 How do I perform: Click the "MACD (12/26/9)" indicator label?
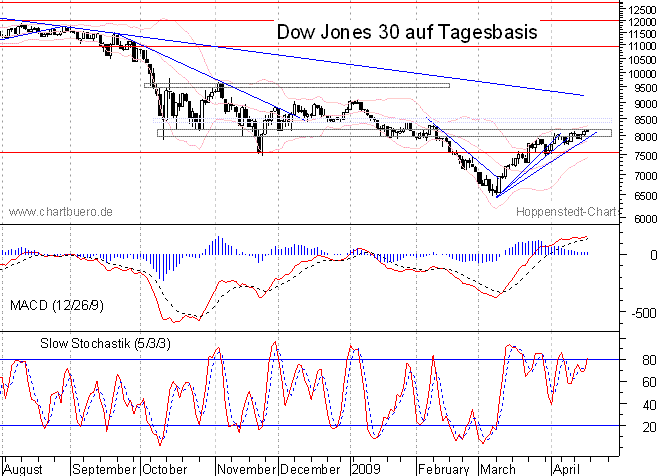pyautogui.click(x=56, y=305)
